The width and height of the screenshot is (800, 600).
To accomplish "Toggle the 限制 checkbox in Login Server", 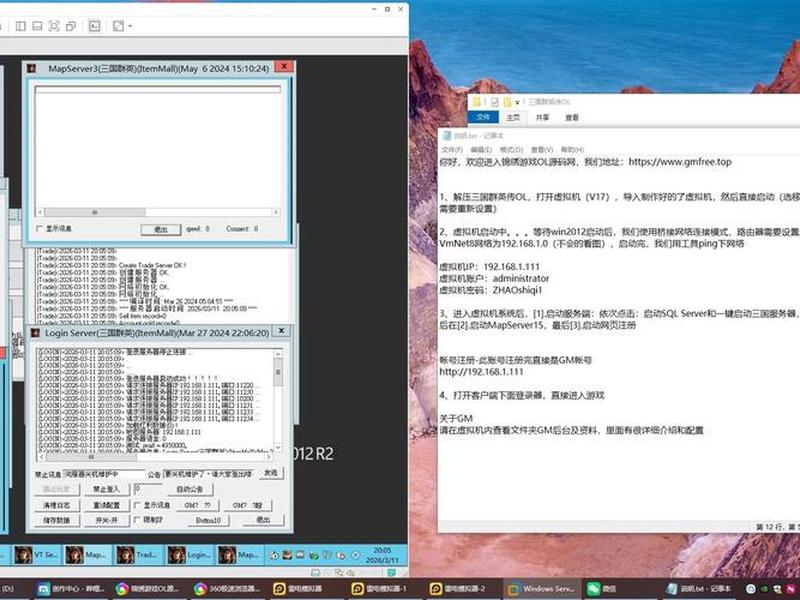I will 137,520.
